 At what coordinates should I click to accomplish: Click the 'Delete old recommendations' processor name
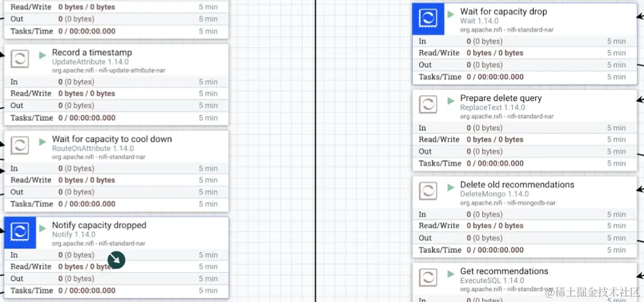pos(517,185)
